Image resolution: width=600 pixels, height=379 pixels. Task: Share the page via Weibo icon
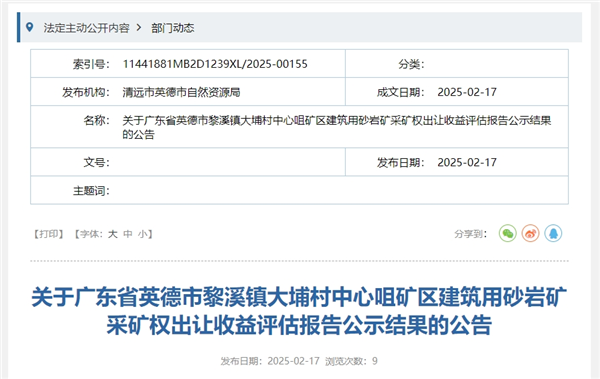(530, 234)
